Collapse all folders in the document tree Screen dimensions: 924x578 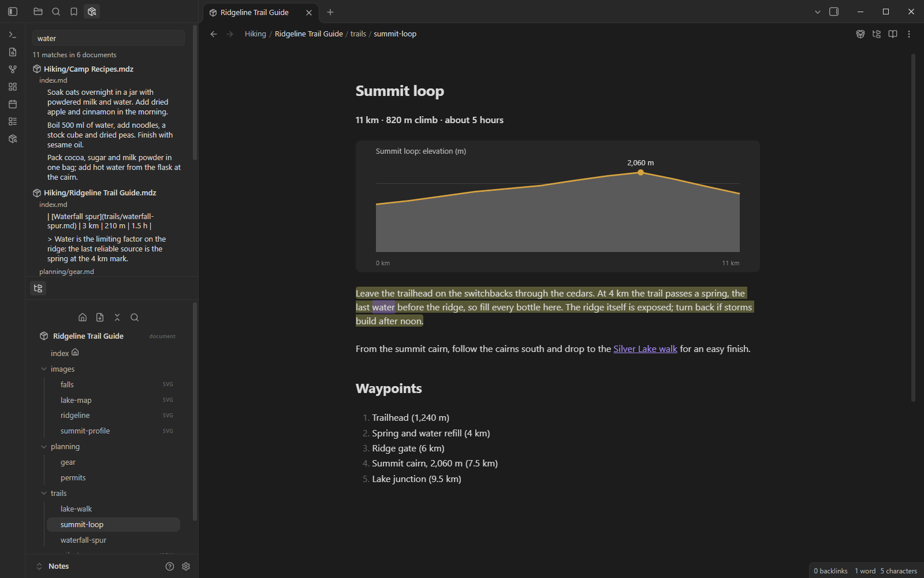click(x=117, y=317)
